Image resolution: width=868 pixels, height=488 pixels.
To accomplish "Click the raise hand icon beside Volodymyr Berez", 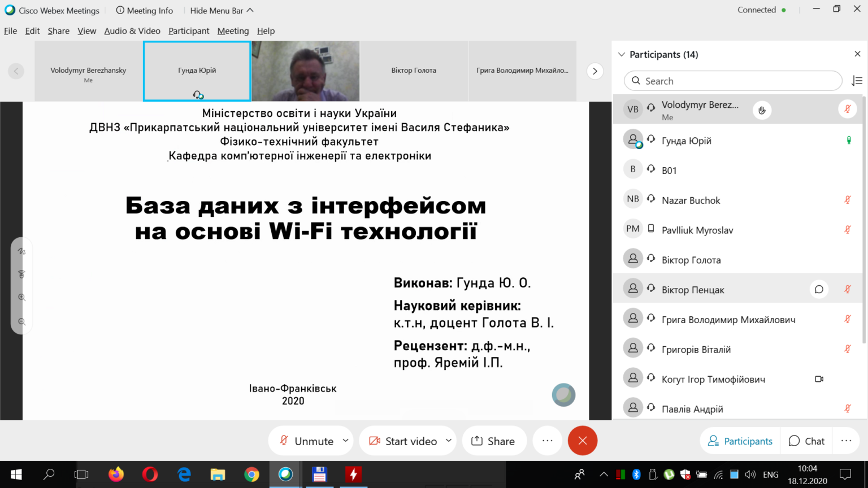I will point(762,110).
